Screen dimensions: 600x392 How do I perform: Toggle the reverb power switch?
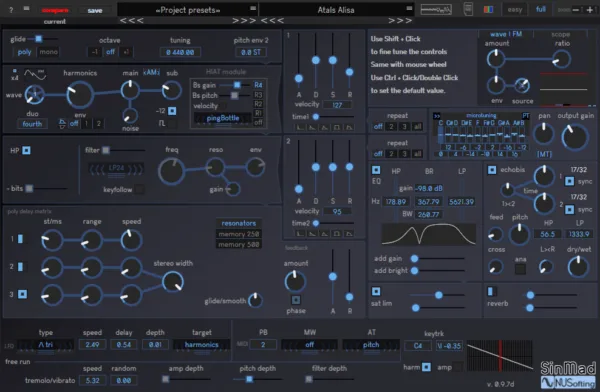(x=491, y=291)
